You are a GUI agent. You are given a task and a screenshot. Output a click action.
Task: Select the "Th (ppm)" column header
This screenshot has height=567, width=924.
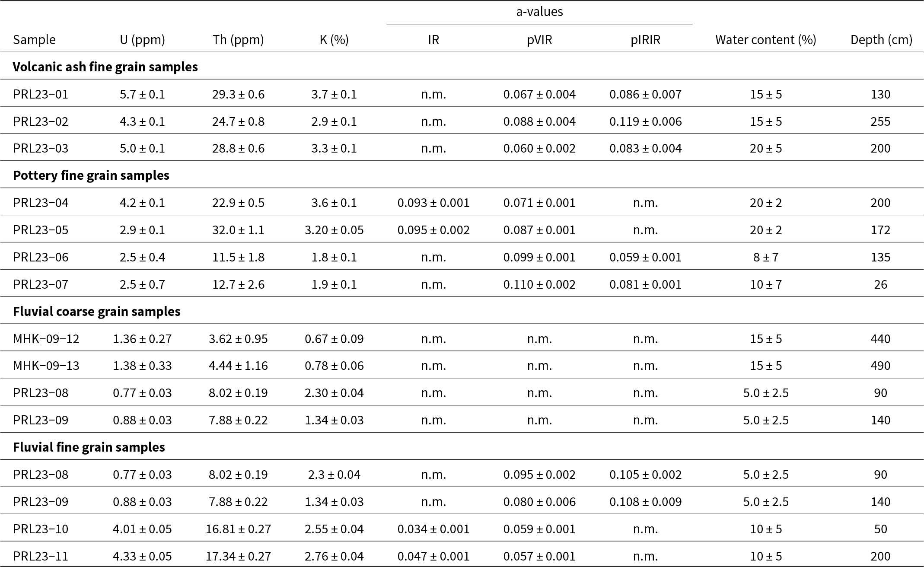click(x=238, y=40)
